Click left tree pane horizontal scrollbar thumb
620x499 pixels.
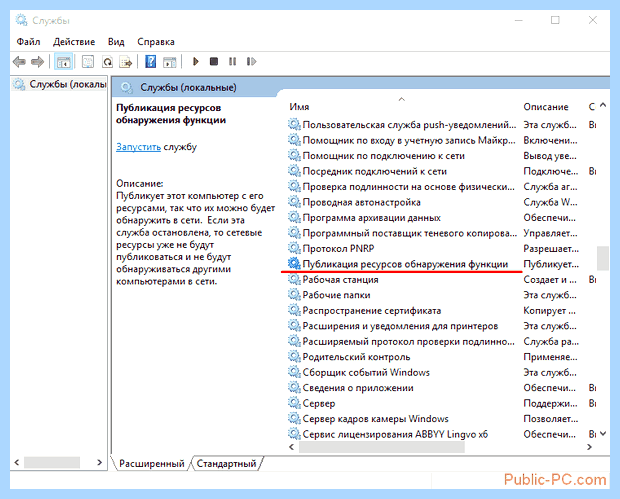[52, 462]
